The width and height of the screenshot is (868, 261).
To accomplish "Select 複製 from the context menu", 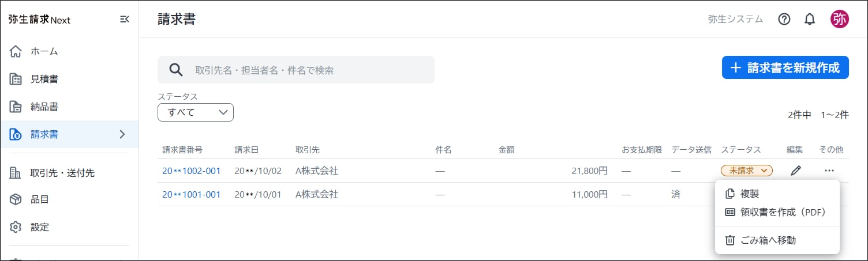I will point(749,194).
